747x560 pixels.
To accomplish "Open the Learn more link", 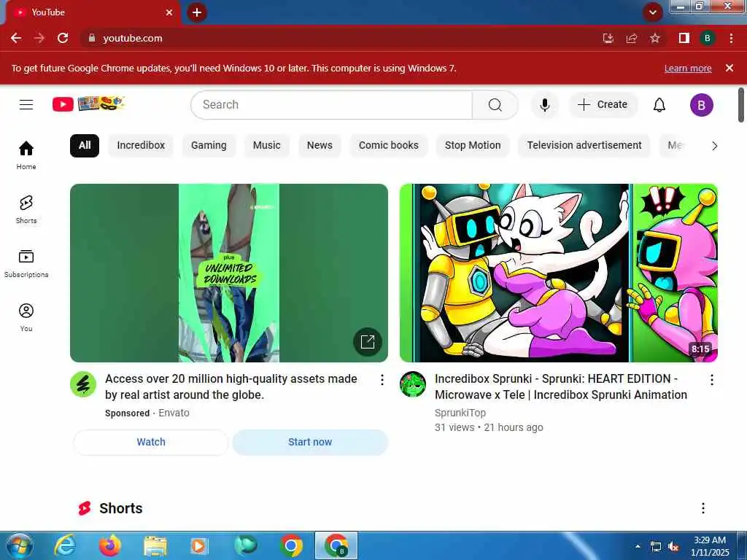I will (x=687, y=68).
